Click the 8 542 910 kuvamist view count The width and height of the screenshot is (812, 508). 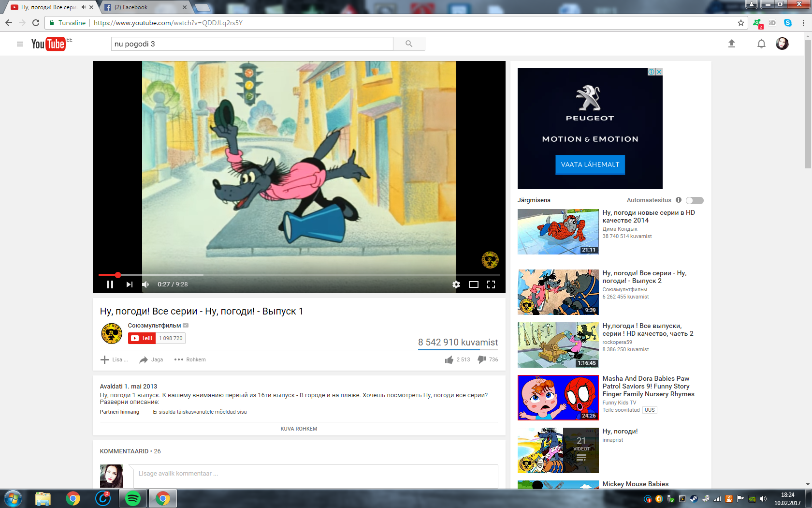pos(458,342)
